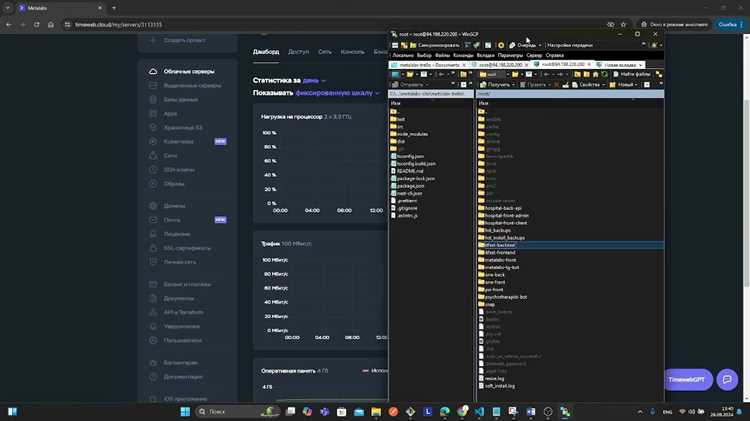
Task: Open the Справка menu in WinSCP
Action: (x=554, y=55)
